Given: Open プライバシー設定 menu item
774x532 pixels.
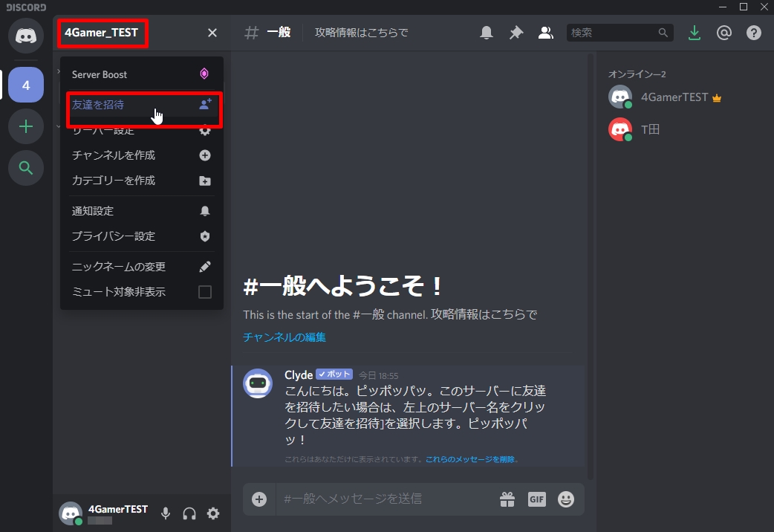Looking at the screenshot, I should click(142, 236).
